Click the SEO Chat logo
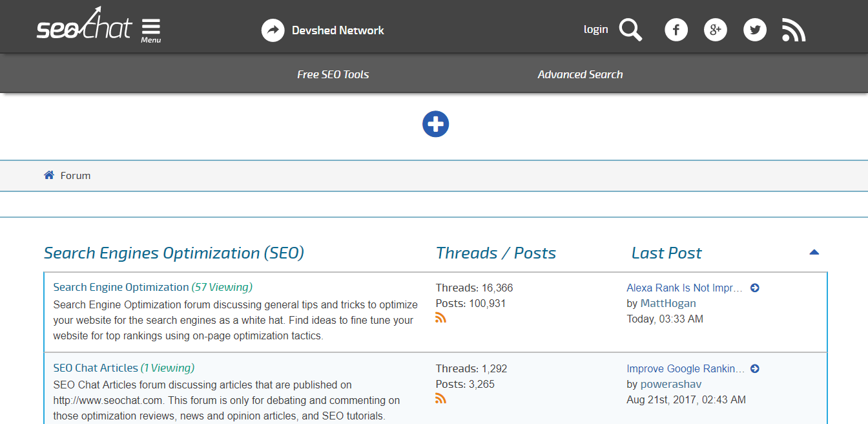868x424 pixels. point(84,26)
